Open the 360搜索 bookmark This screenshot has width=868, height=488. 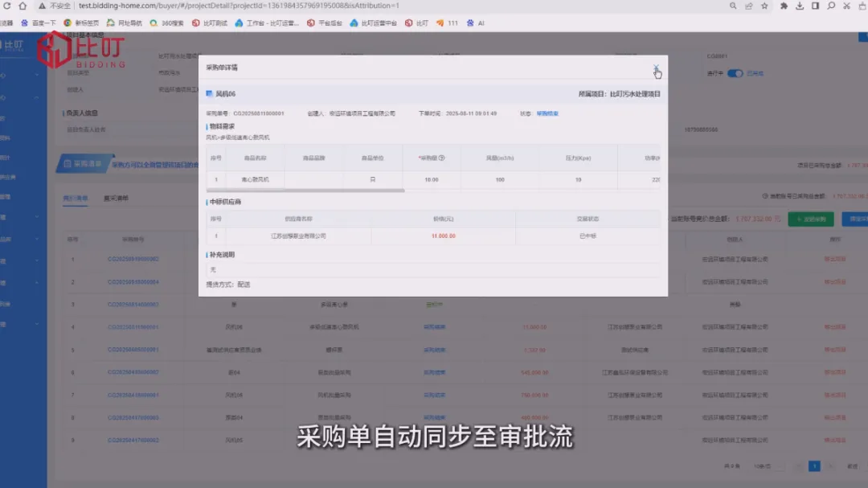tap(166, 23)
